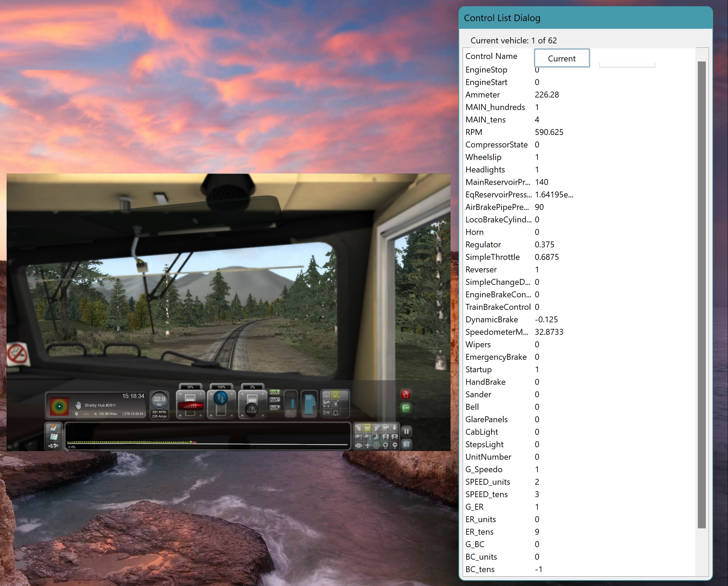Sound the horn icon button
Screen dimensions: 728x586
(326, 413)
